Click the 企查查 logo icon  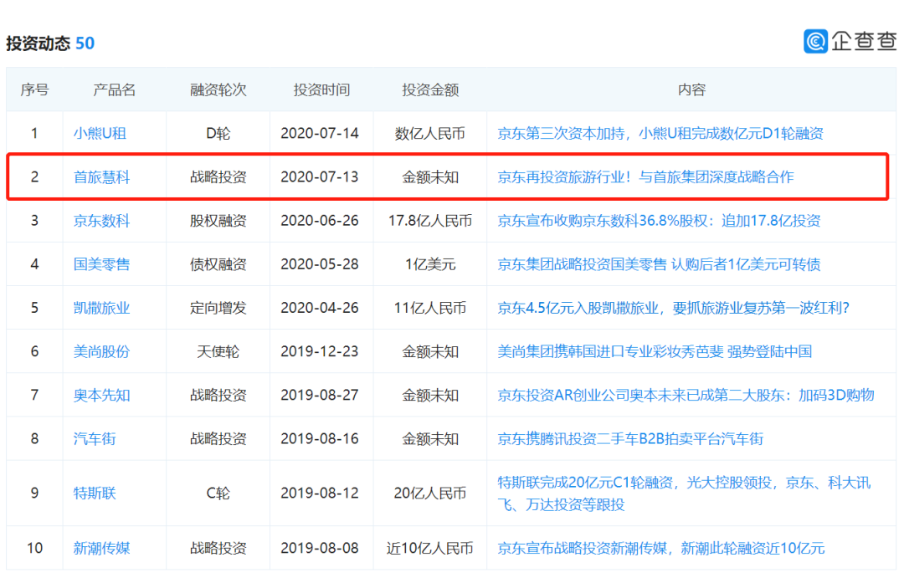pyautogui.click(x=815, y=41)
